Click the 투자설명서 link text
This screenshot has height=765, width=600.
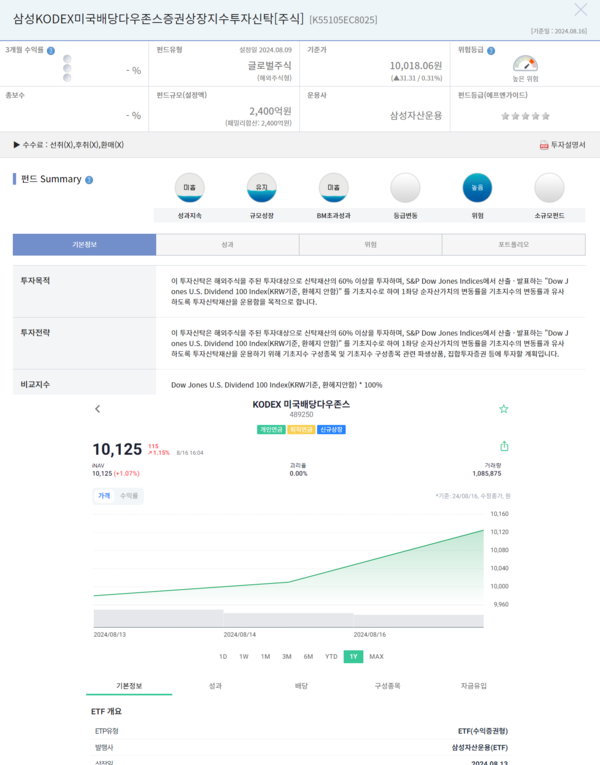[568, 145]
